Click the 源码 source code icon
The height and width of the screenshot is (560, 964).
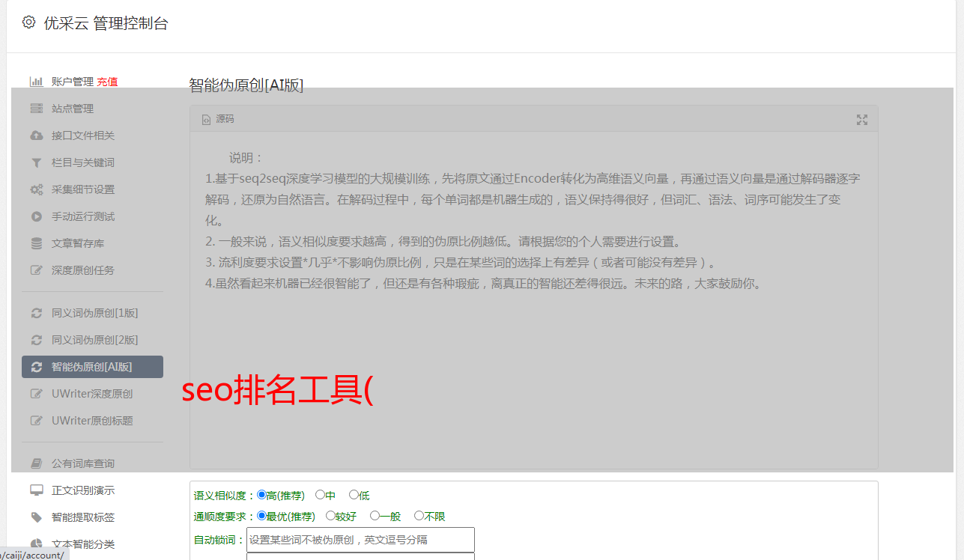[x=206, y=120]
